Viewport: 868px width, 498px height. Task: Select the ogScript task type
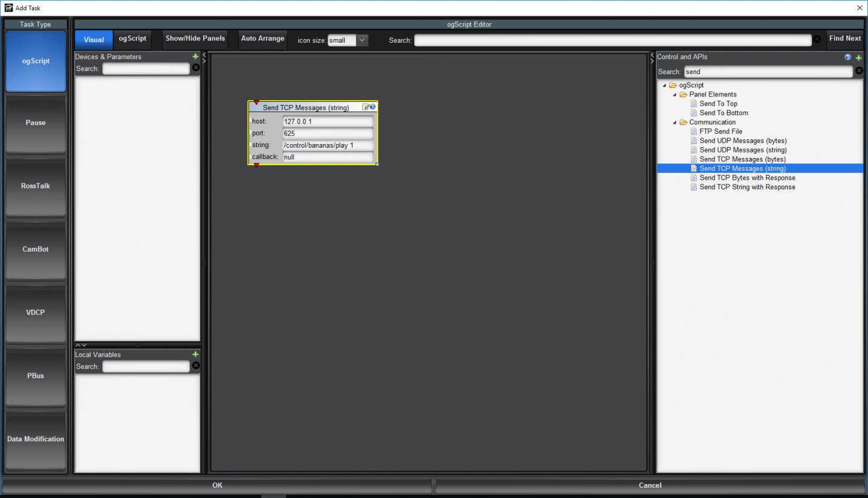36,61
